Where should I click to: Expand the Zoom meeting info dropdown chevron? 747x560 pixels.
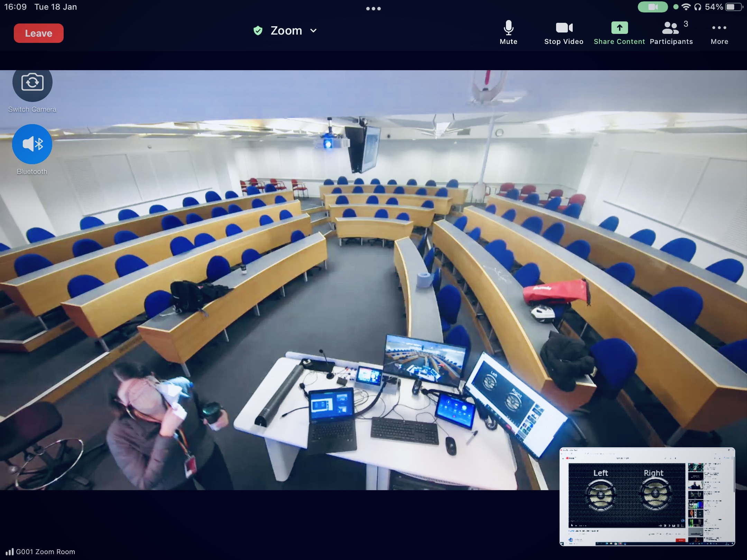[314, 31]
